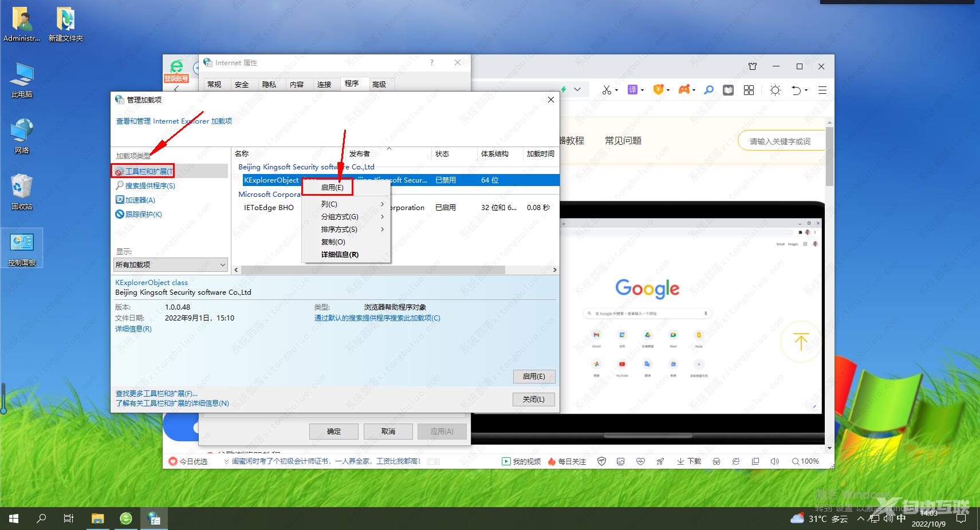Click the undo restore arrow icon
Screen dimensions: 980x530
point(796,90)
